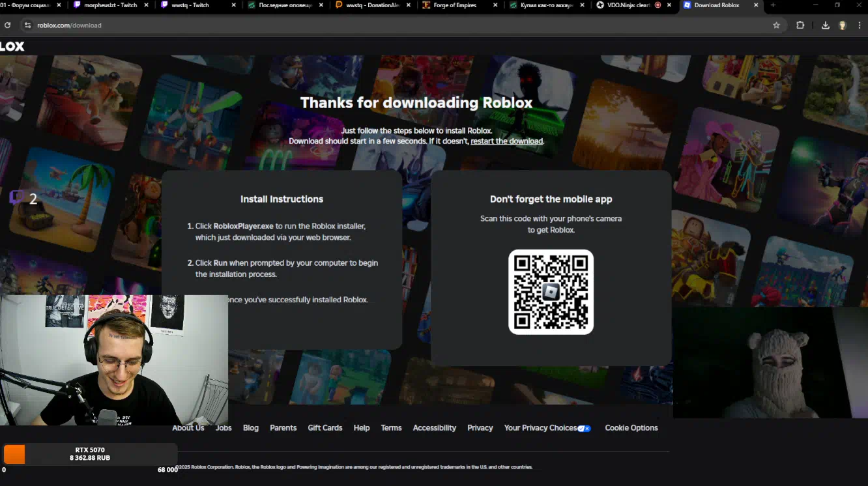Click the Install Instructions heading
The width and height of the screenshot is (868, 486).
click(x=282, y=199)
